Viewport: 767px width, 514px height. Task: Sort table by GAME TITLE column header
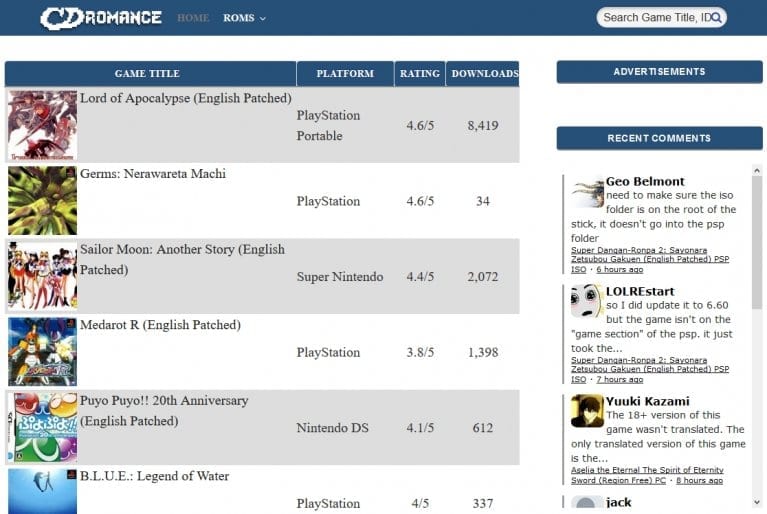point(147,74)
